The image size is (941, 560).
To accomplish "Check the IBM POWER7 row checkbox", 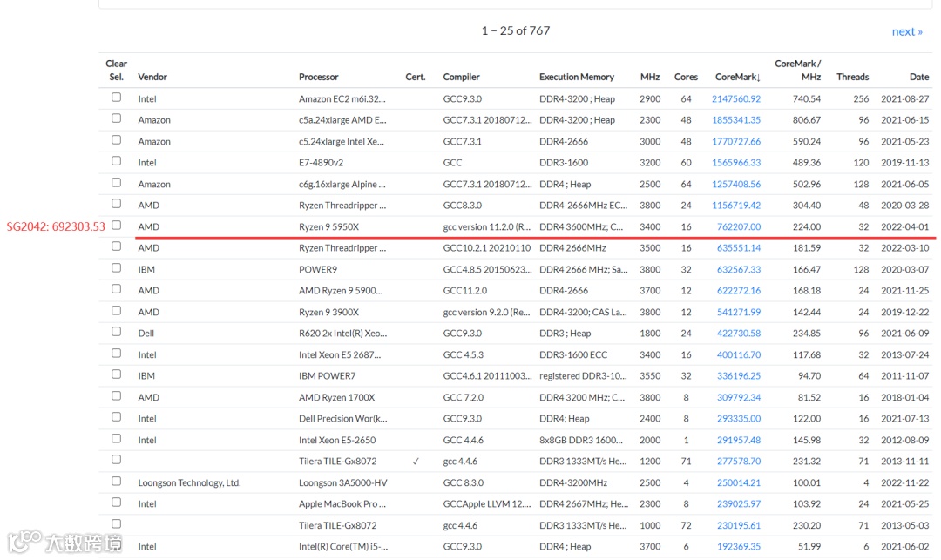I will (x=117, y=374).
